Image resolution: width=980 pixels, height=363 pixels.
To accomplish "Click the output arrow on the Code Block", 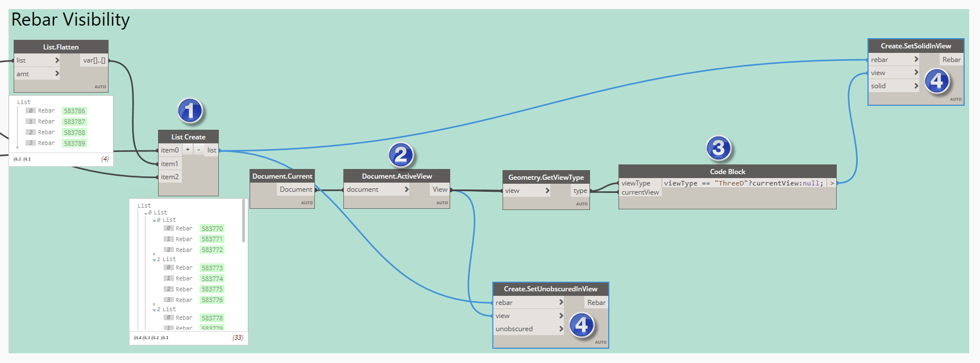I will tap(832, 183).
